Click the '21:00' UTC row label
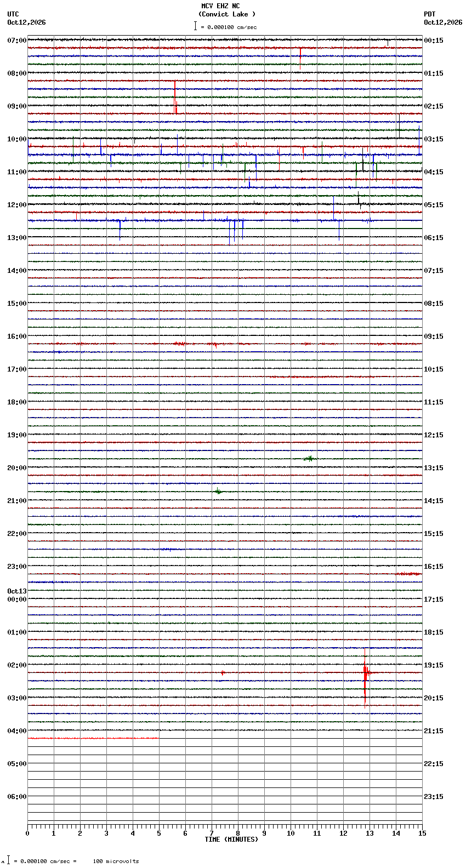 (x=17, y=501)
